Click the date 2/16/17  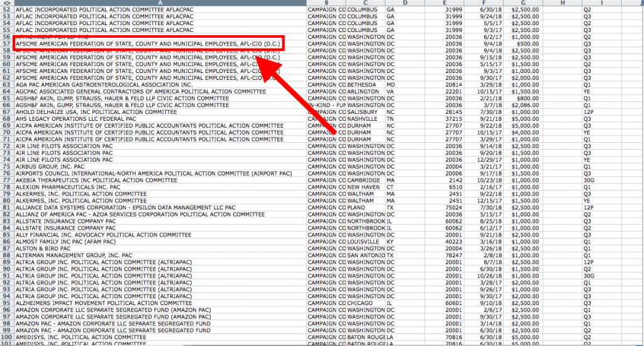(x=484, y=187)
